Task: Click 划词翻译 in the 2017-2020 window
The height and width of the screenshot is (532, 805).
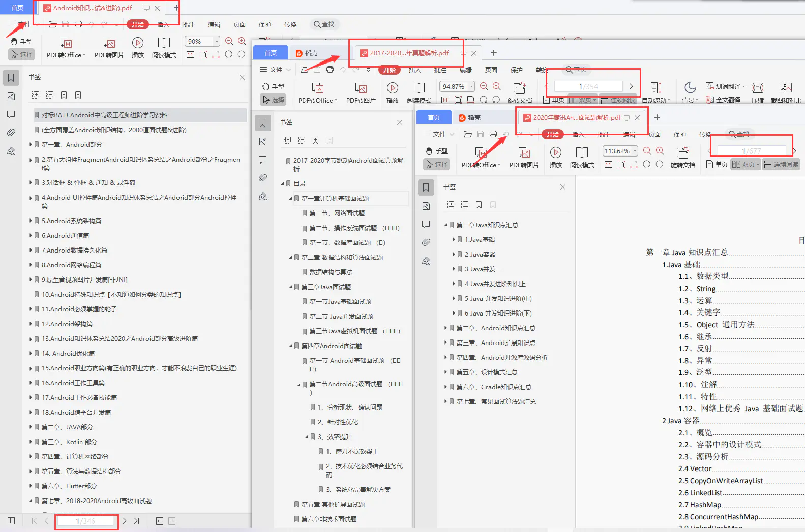Action: coord(725,86)
